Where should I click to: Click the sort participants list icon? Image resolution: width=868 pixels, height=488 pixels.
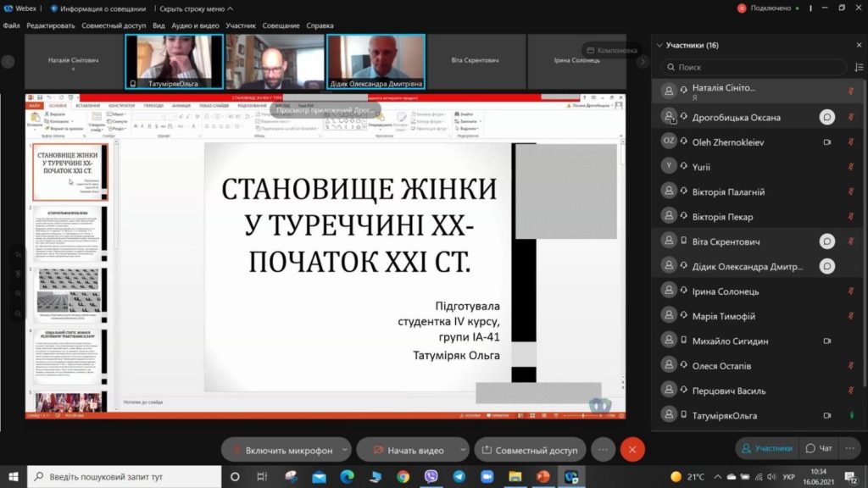[x=859, y=67]
